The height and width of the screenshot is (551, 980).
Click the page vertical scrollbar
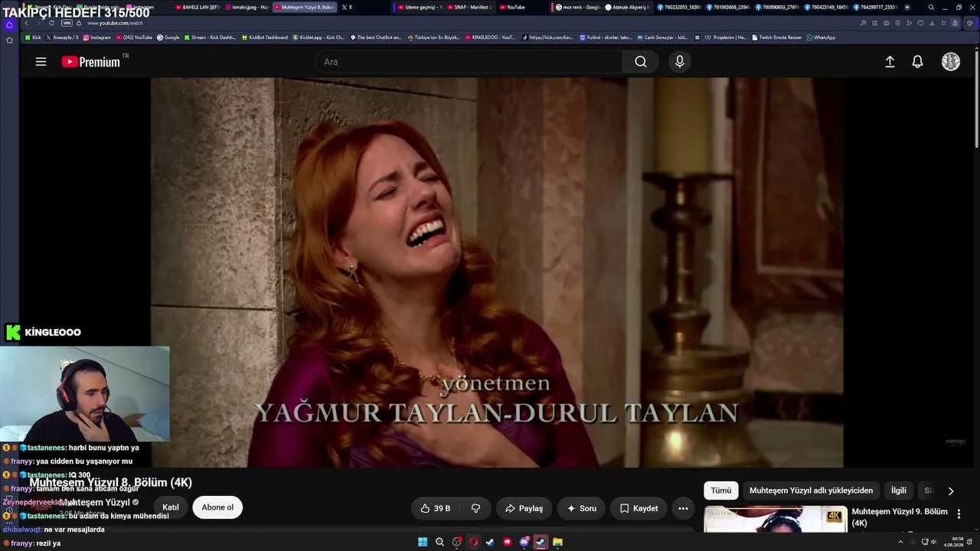(976, 99)
